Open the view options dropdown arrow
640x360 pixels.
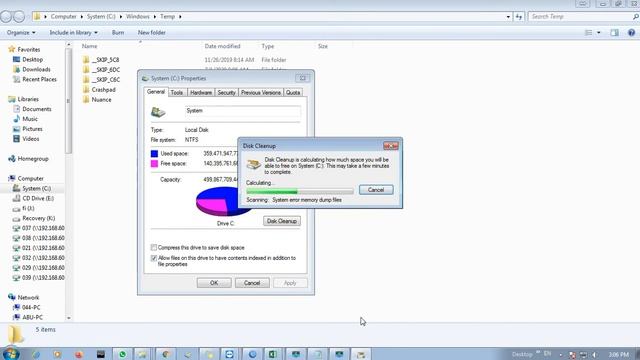point(598,33)
